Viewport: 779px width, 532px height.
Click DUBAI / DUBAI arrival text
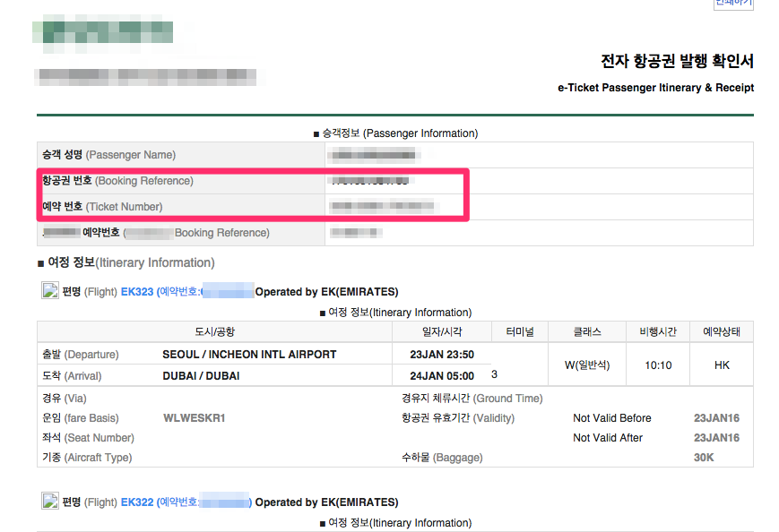(x=201, y=375)
